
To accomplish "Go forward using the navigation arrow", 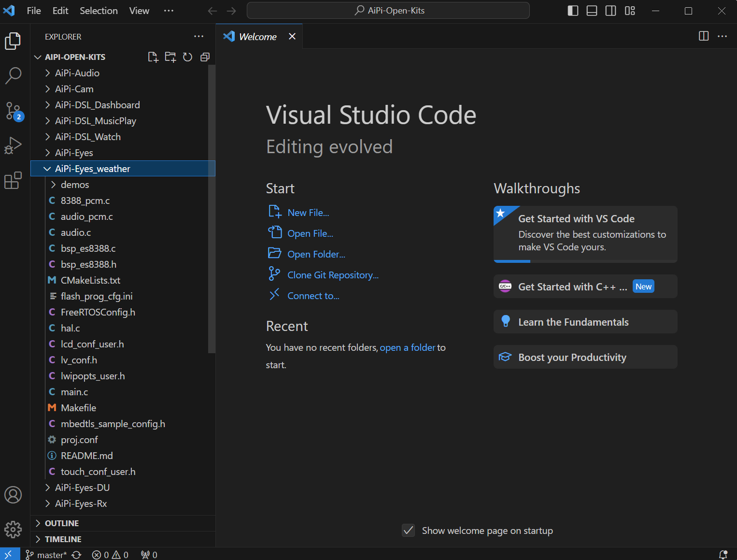I will pyautogui.click(x=231, y=11).
